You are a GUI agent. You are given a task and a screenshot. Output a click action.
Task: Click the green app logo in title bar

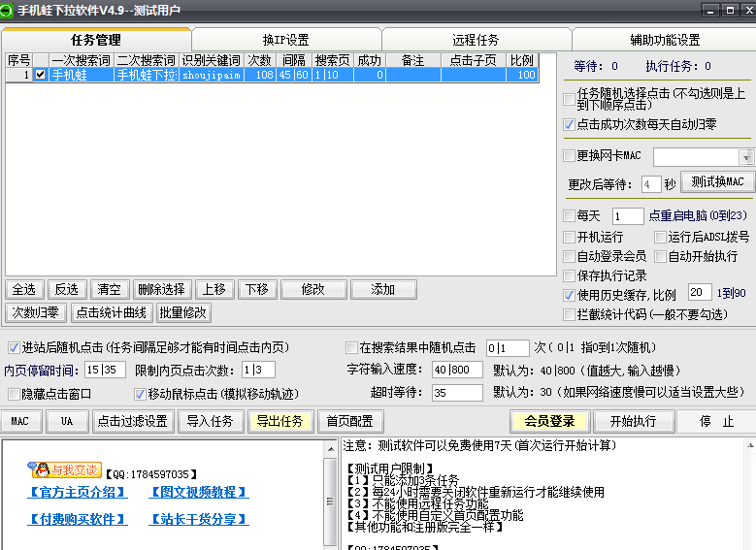(8, 10)
